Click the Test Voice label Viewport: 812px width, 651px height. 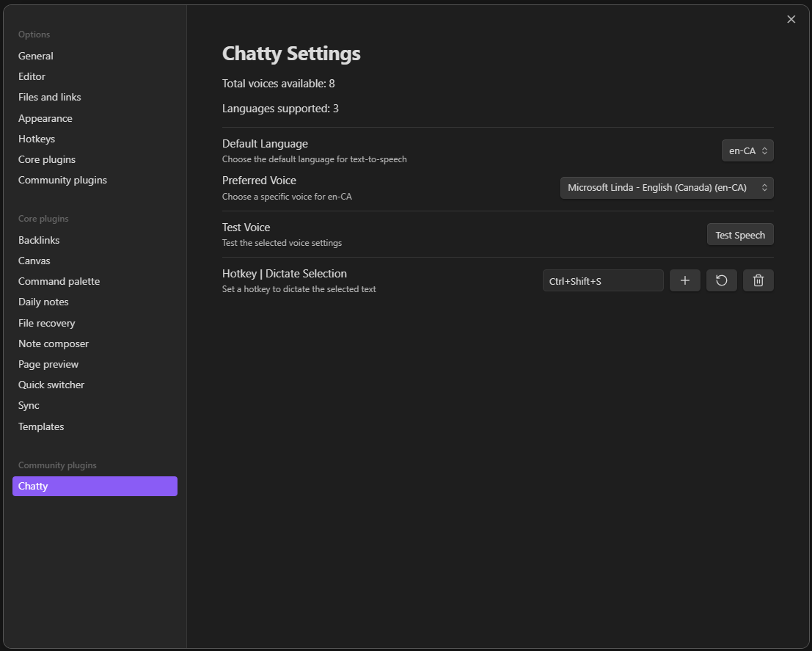tap(246, 228)
